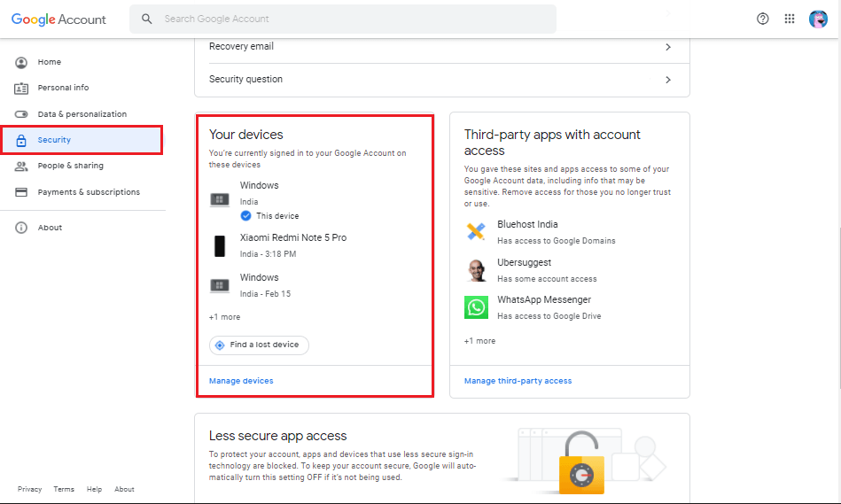Expand the Security question chevron
Screen dimensions: 841x504
pyautogui.click(x=668, y=80)
